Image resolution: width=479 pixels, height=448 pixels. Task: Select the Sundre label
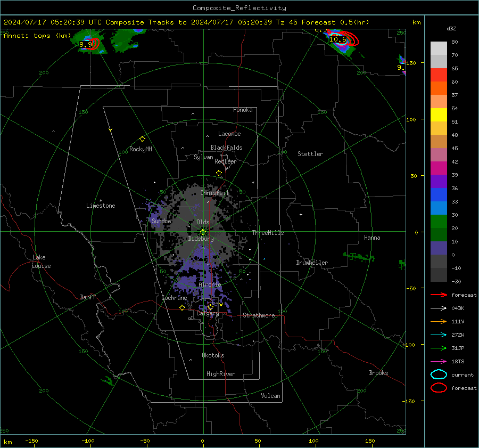point(161,221)
